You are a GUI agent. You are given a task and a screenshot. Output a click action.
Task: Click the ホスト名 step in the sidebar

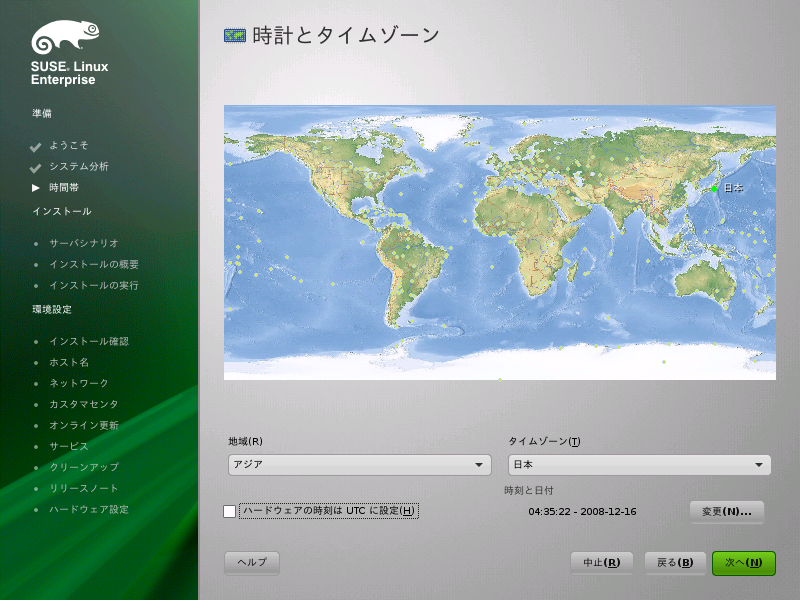click(x=69, y=362)
